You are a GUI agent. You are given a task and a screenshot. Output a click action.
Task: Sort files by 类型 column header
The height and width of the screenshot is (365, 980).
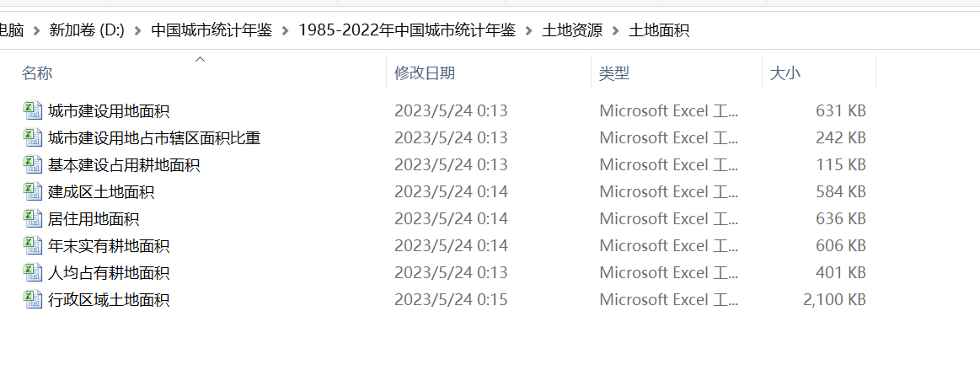pyautogui.click(x=614, y=73)
